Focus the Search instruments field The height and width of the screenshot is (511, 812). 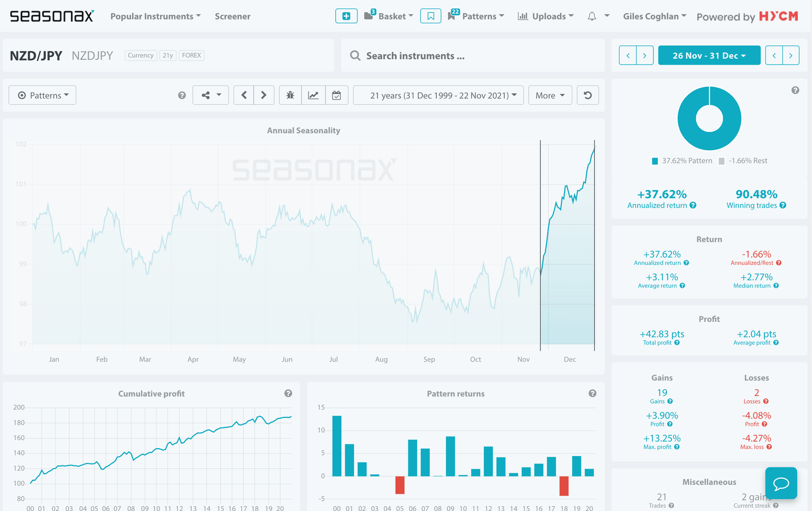click(x=473, y=56)
